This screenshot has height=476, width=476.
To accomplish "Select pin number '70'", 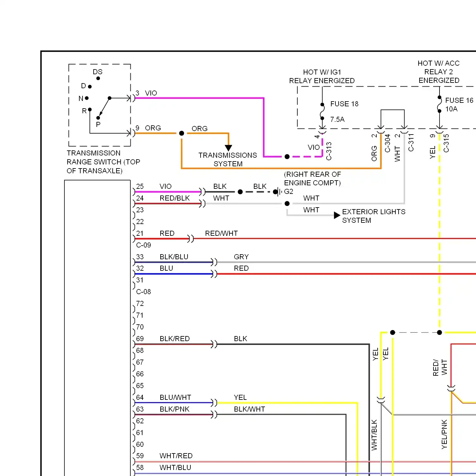I will point(140,327).
